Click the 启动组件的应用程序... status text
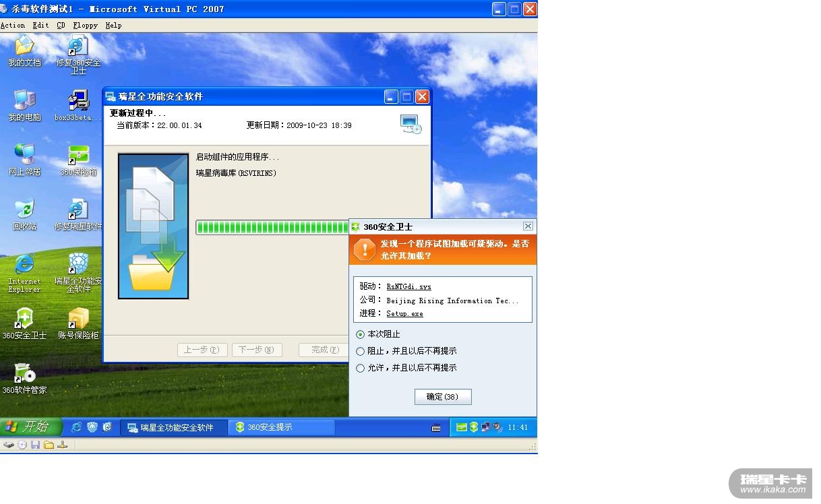Image resolution: width=821 pixels, height=504 pixels. [237, 157]
